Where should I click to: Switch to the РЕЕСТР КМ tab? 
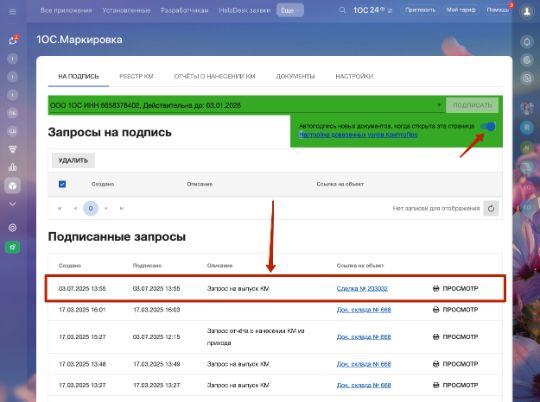pos(136,76)
